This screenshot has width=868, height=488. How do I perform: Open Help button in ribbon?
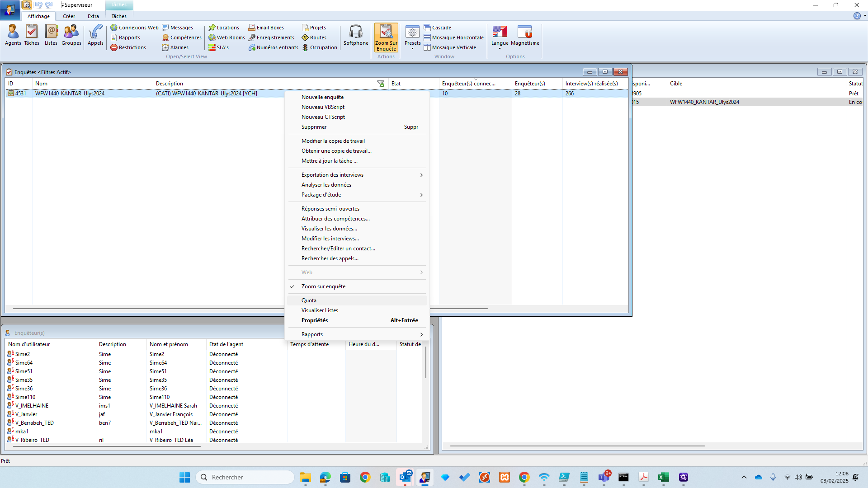coord(857,16)
